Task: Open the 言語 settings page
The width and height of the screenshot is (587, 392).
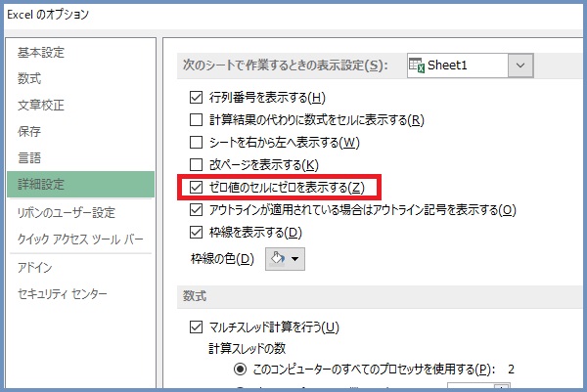Action: [29, 157]
